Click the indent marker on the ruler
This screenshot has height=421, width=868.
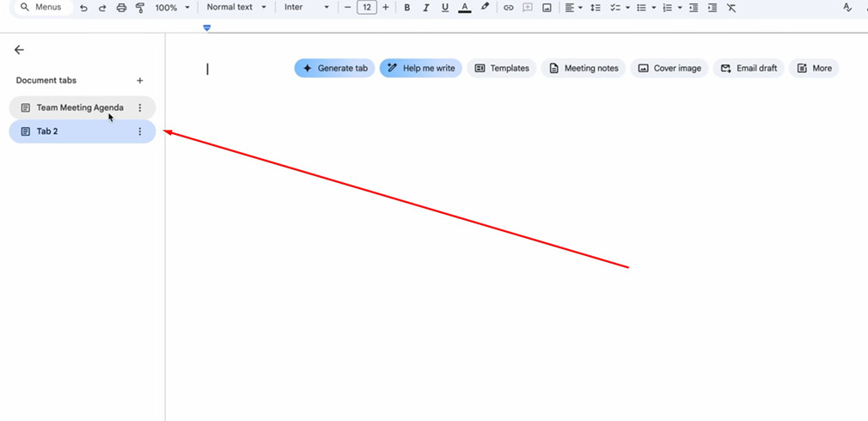(207, 27)
